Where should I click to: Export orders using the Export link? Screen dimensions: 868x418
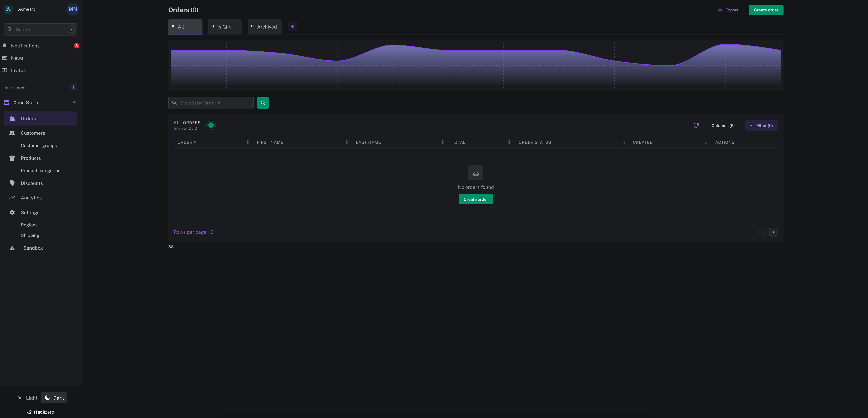tap(728, 10)
